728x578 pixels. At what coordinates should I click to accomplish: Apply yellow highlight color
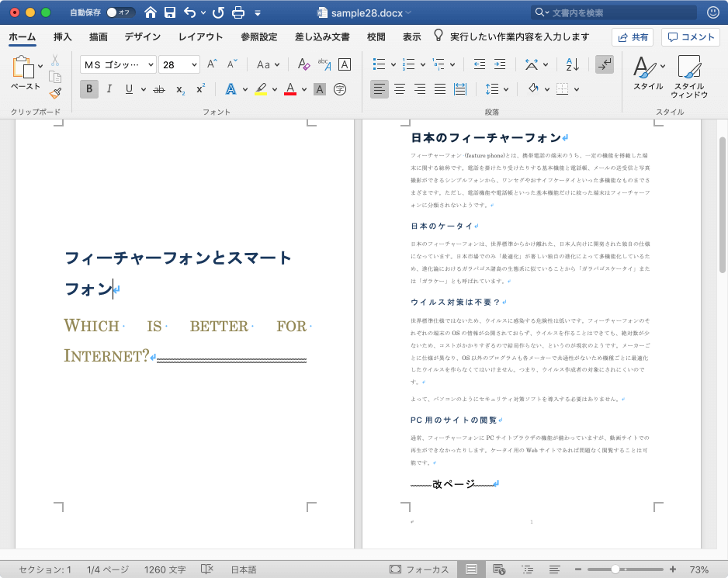pyautogui.click(x=261, y=89)
